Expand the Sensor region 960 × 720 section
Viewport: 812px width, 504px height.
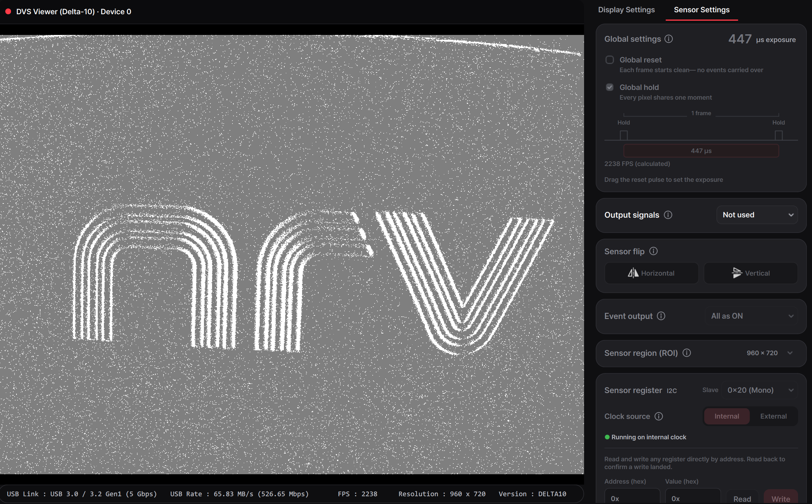(x=701, y=353)
